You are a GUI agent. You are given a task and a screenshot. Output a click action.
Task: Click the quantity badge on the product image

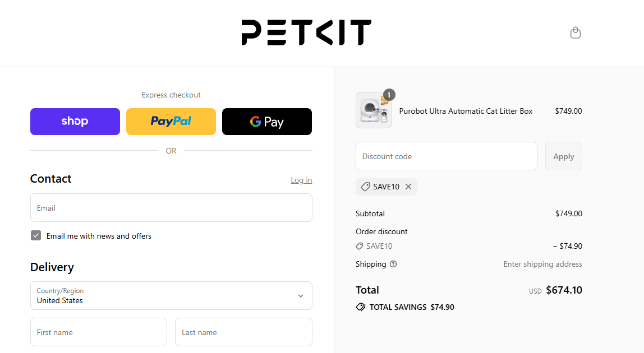tap(389, 95)
